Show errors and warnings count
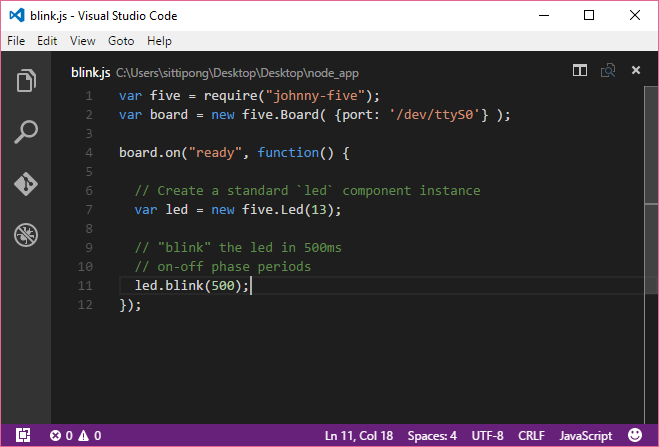 click(75, 436)
